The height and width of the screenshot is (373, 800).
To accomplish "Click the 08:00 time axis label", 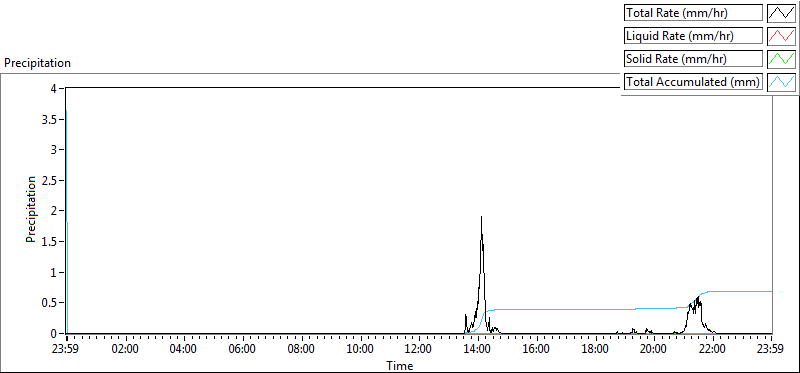I will 301,350.
